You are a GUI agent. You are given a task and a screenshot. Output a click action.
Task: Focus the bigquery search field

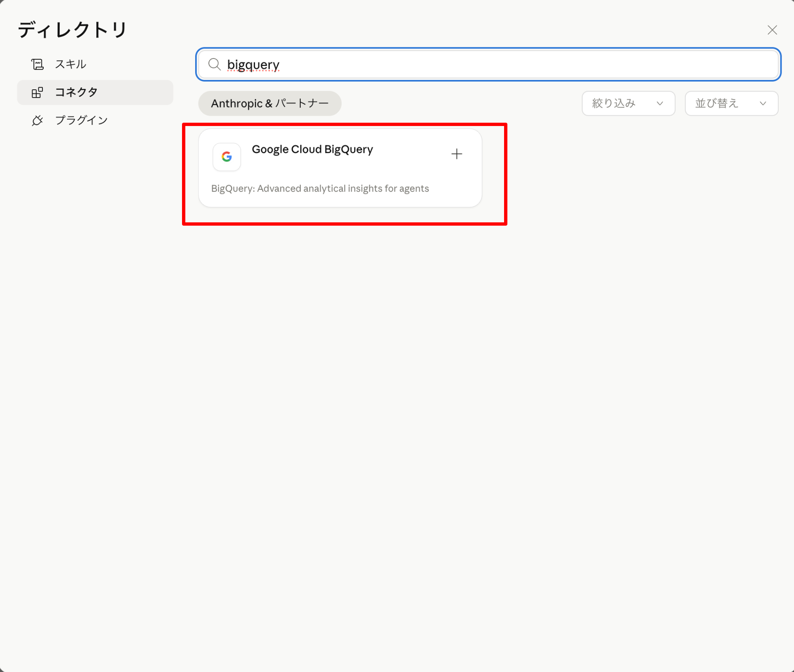tap(494, 64)
